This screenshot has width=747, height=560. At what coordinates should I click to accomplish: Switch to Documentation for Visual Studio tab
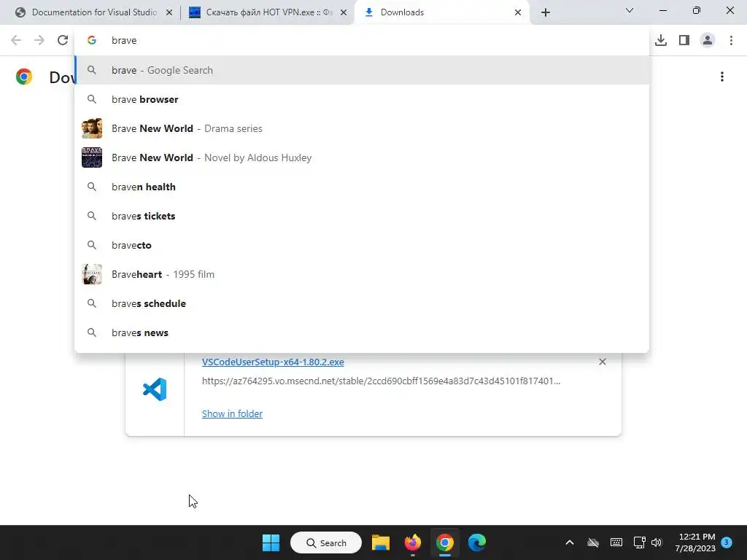[x=94, y=12]
